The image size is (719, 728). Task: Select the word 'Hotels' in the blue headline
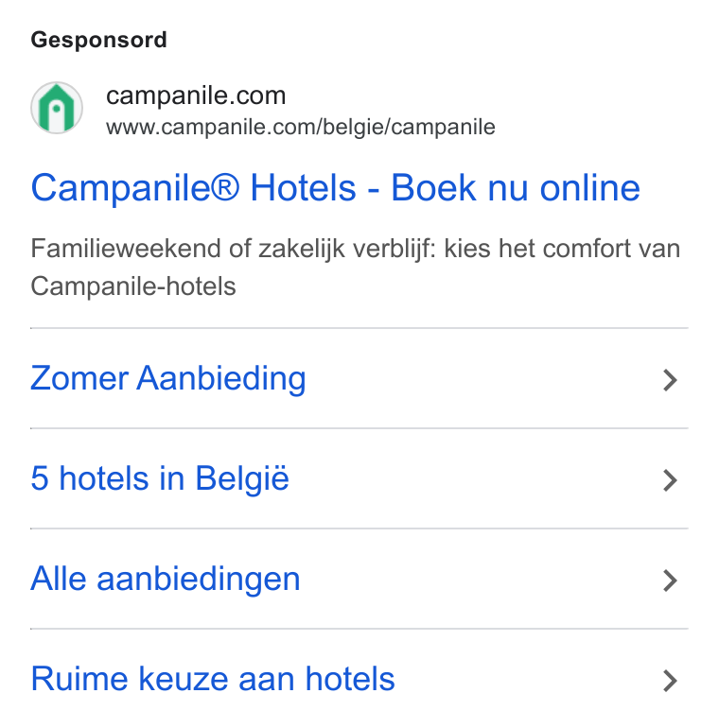[304, 188]
